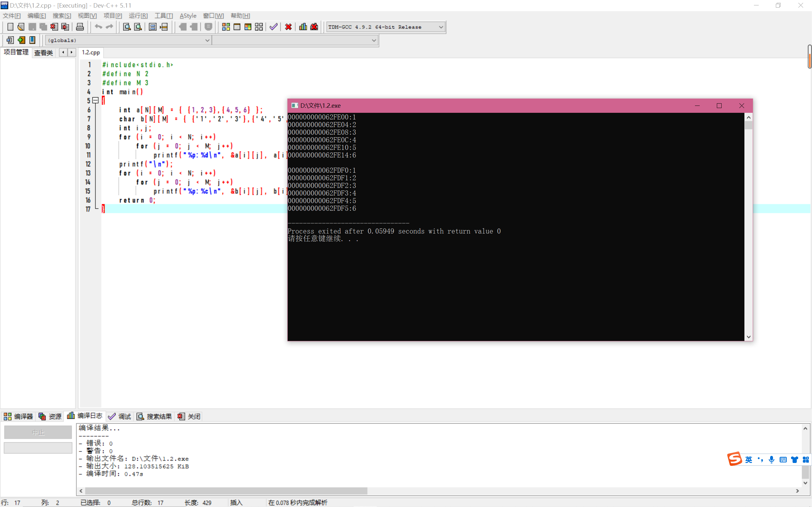Viewport: 812px width, 507px height.
Task: Switch to the 查看类 tab
Action: pos(44,53)
